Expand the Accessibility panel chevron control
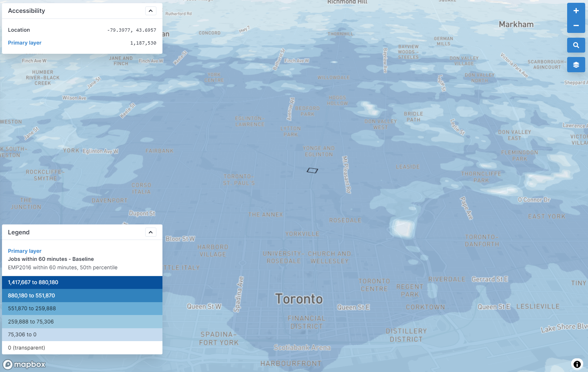This screenshot has height=372, width=588. coord(151,10)
